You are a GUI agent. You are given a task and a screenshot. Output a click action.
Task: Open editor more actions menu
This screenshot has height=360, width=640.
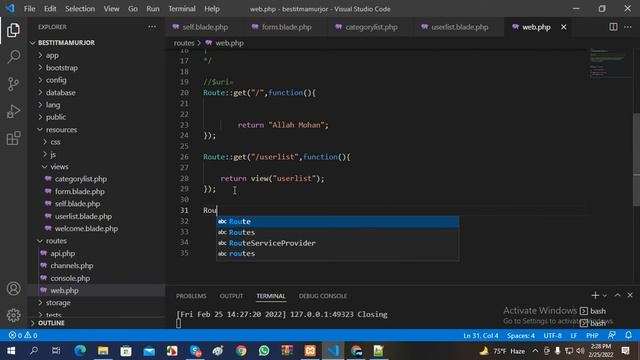(x=628, y=27)
